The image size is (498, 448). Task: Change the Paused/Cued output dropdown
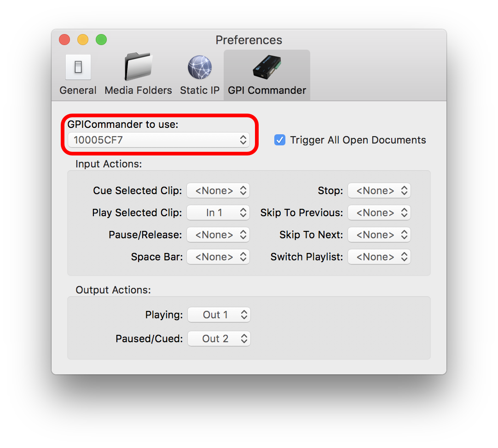point(219,339)
